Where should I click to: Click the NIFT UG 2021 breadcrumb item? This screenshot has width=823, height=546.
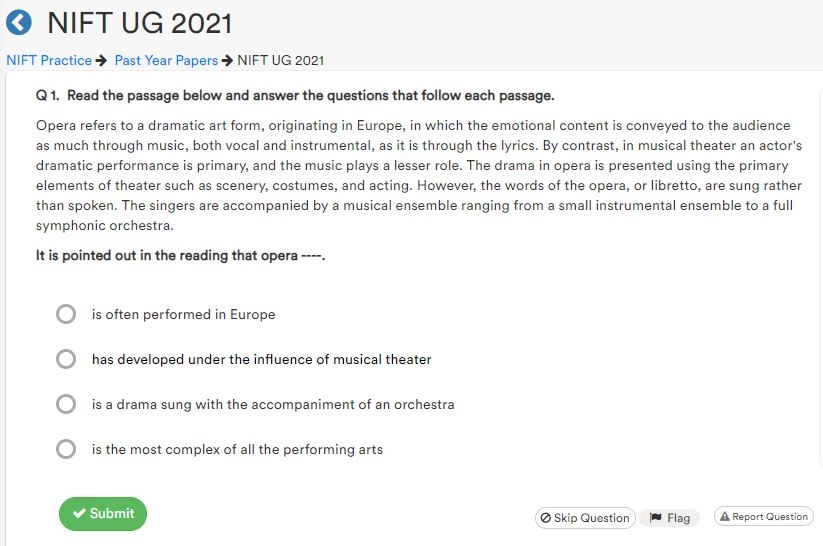click(280, 61)
